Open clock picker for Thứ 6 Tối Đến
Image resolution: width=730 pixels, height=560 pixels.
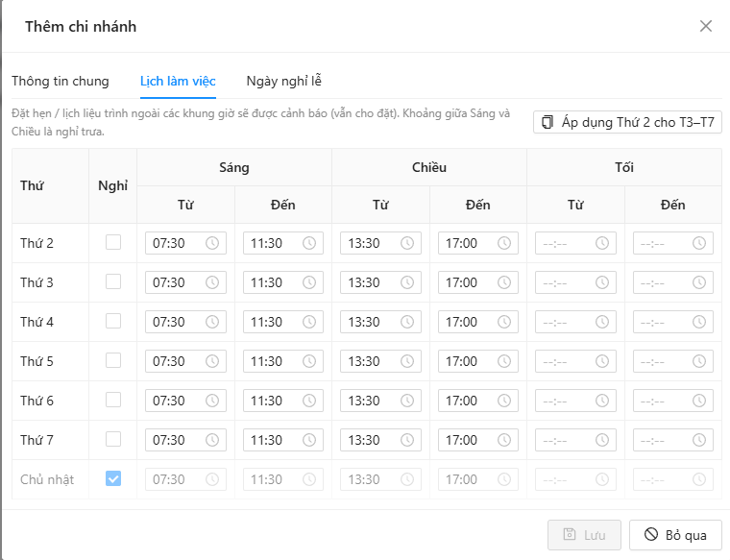699,401
